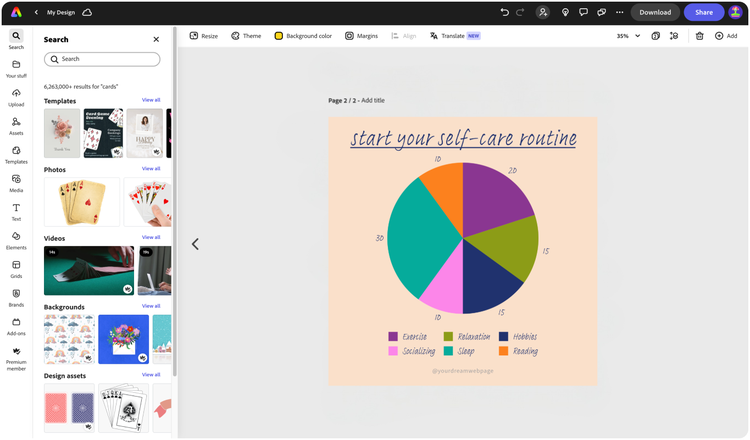Click the Download button

(655, 12)
